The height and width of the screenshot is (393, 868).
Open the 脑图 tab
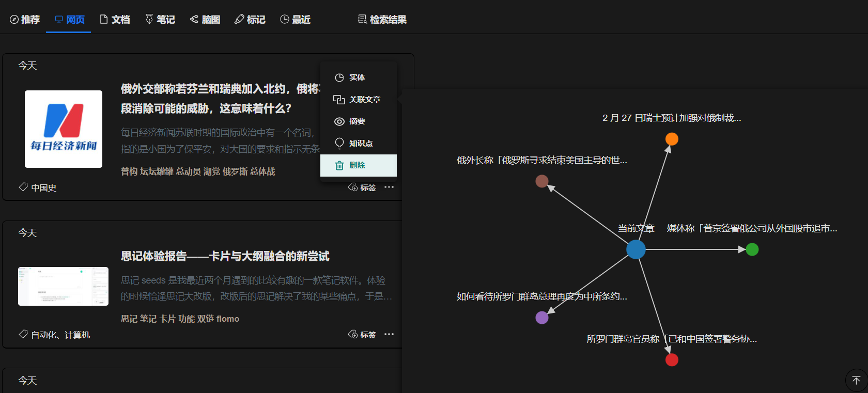(x=205, y=20)
